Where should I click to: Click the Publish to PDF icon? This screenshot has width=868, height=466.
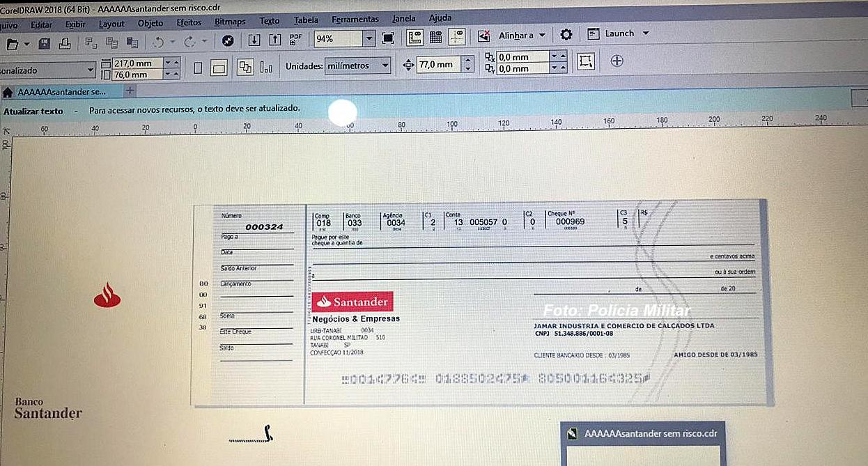pos(295,40)
